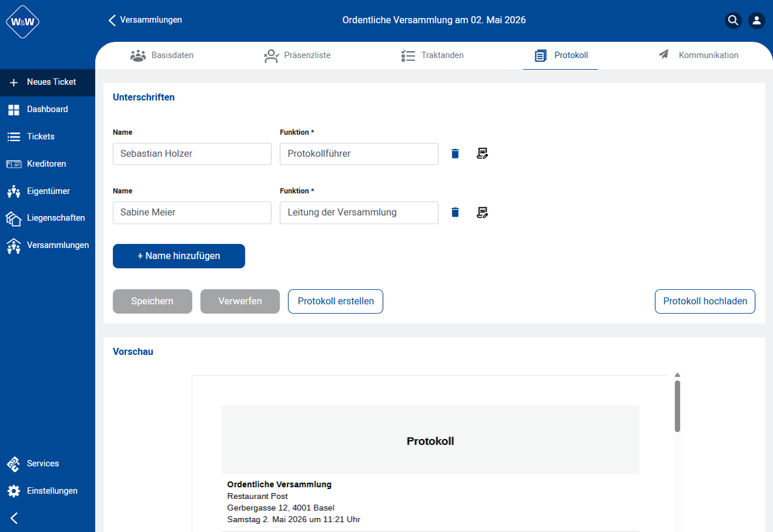Delete Sebastian Holzer's signature row
Viewport: 773px width, 532px height.
pos(455,154)
